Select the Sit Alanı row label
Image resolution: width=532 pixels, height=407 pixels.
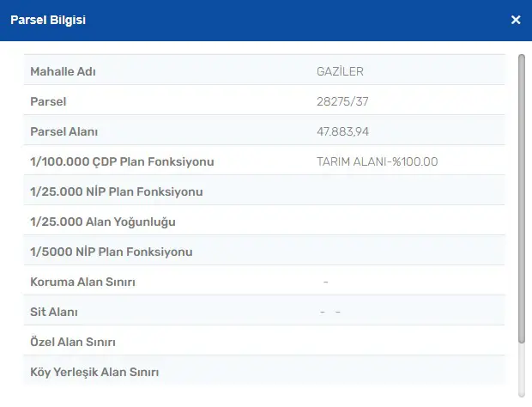pos(54,312)
